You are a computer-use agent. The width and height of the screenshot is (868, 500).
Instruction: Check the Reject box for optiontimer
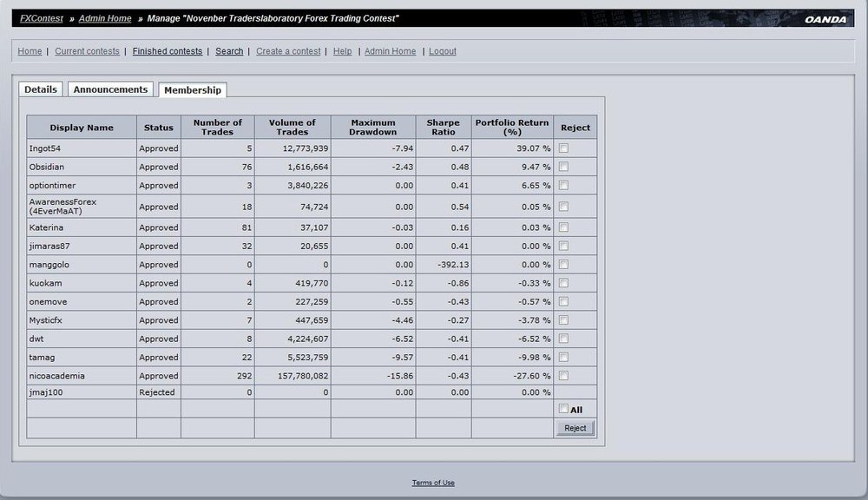click(x=563, y=186)
